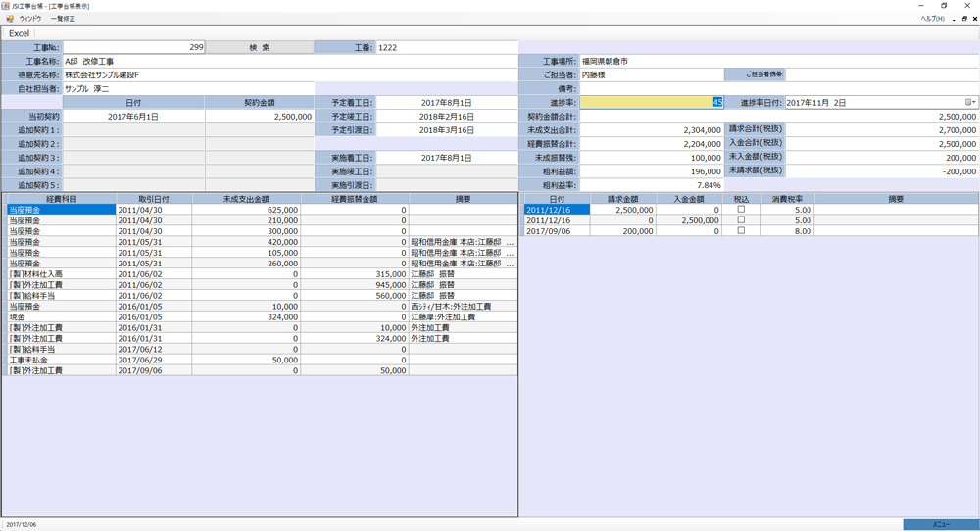Viewport: 980px width, 531px height.
Task: Click the 経費科目 column header
Action: coord(58,198)
